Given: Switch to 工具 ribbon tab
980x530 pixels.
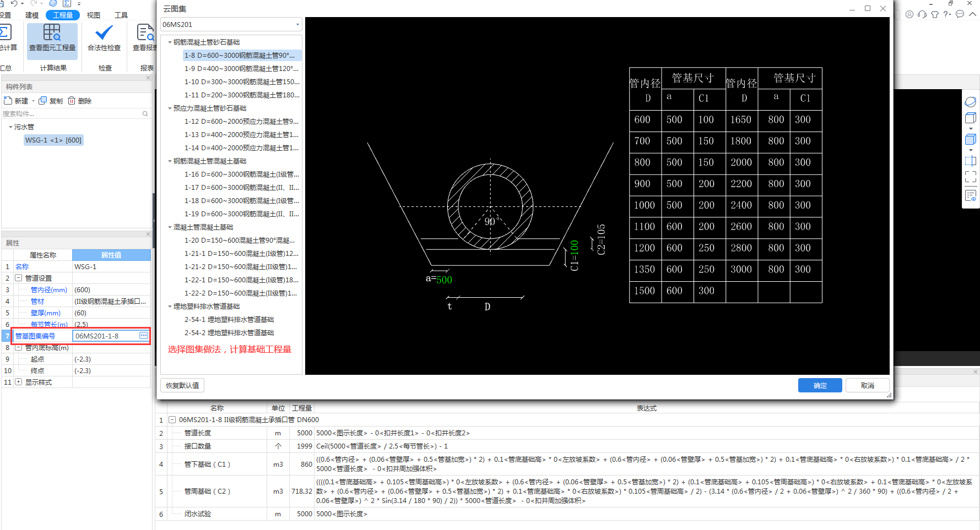Looking at the screenshot, I should tap(121, 15).
